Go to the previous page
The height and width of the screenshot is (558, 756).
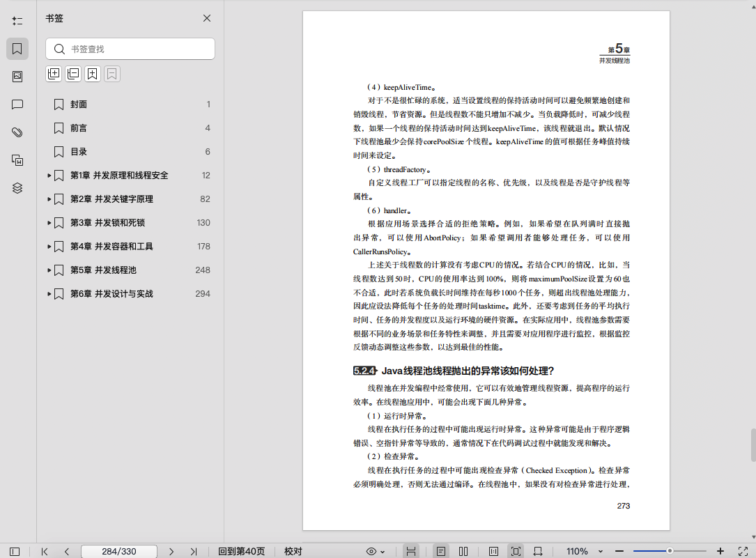66,551
